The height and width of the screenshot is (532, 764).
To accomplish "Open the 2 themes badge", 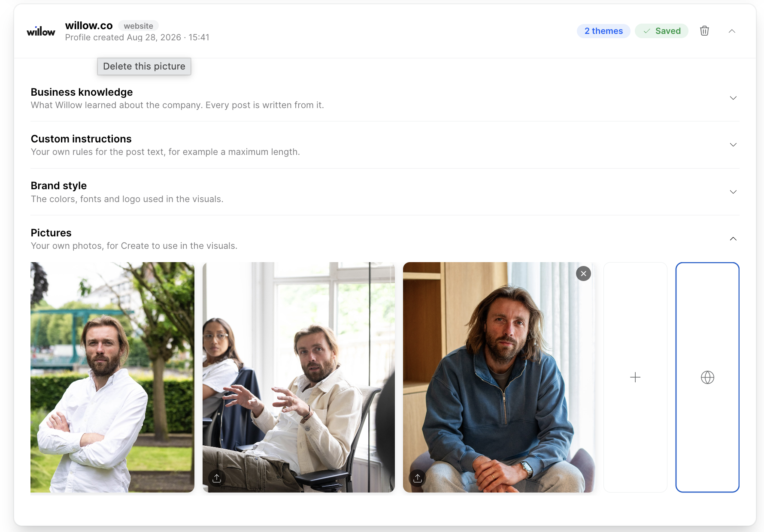I will tap(603, 31).
